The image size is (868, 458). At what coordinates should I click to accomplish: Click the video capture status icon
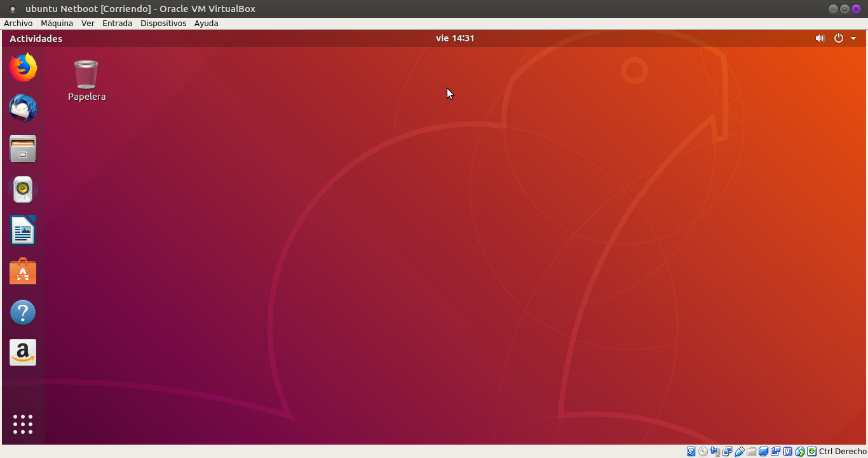click(775, 452)
